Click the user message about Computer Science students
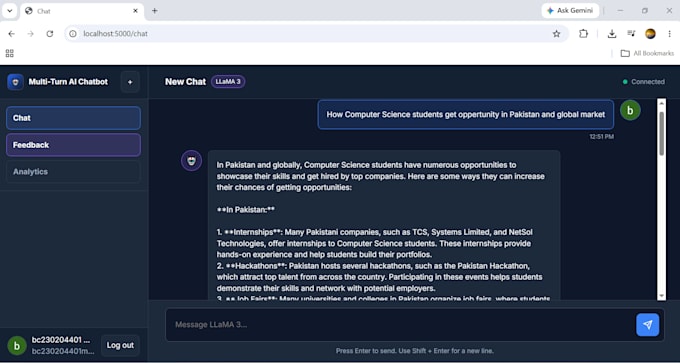The width and height of the screenshot is (680, 363). tap(466, 115)
